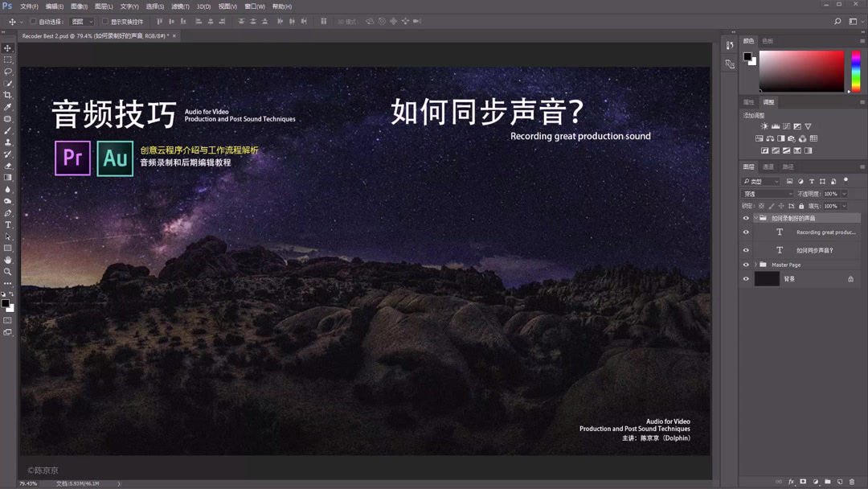Image resolution: width=868 pixels, height=489 pixels.
Task: Select the Crop tool
Action: tap(9, 95)
